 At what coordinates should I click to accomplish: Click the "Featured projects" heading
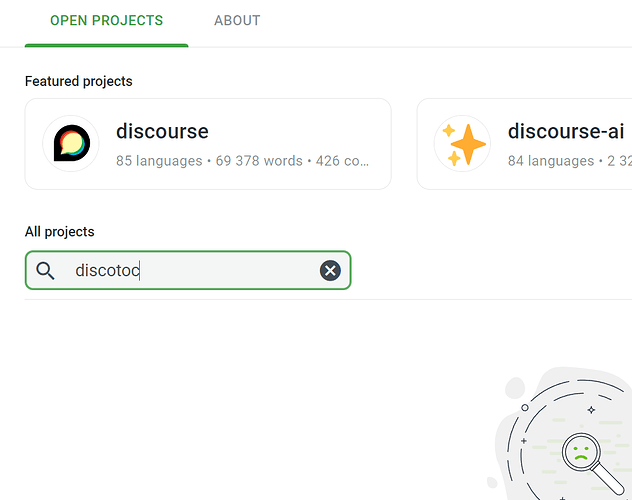tap(79, 81)
